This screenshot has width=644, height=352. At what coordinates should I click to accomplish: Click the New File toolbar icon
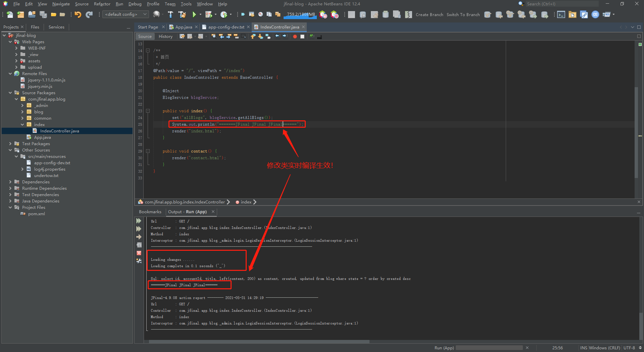[10, 14]
